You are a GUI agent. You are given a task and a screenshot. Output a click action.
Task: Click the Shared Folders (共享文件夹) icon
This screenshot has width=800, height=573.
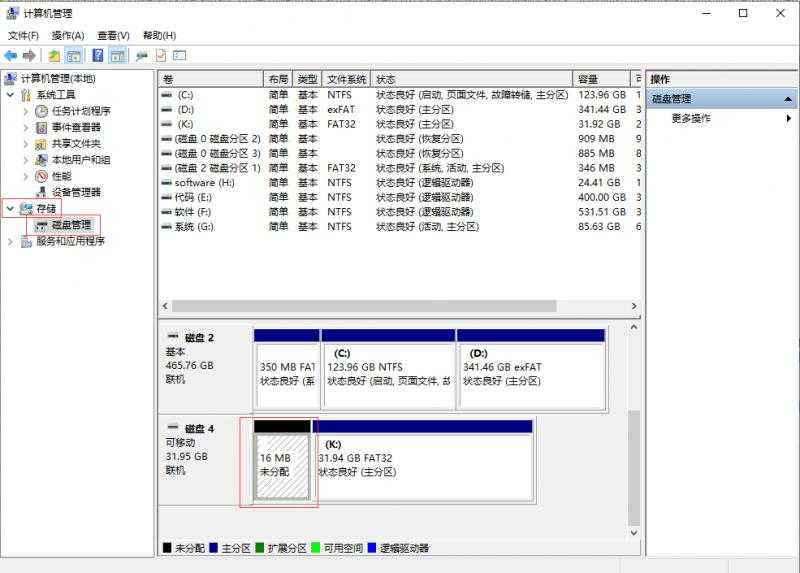(41, 144)
